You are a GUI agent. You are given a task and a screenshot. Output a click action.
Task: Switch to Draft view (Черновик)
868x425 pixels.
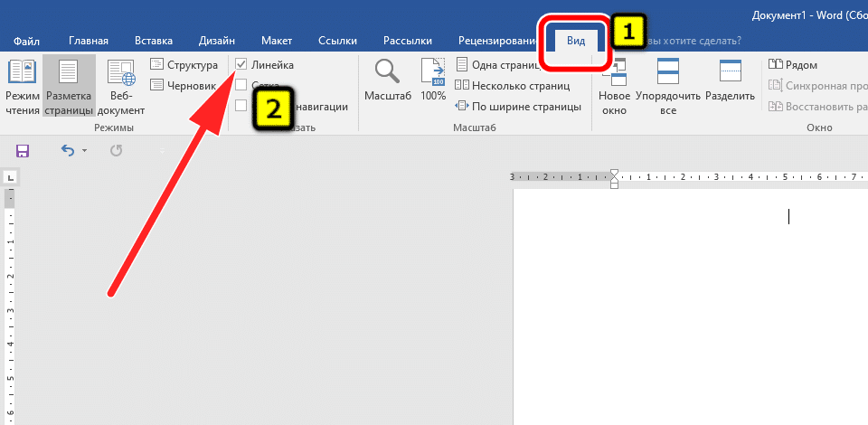pos(184,85)
